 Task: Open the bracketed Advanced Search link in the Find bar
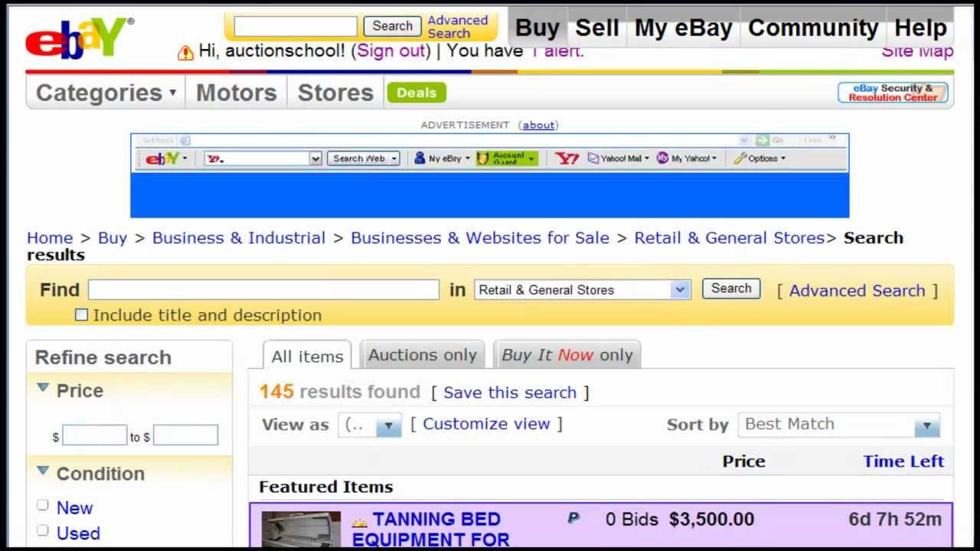pos(857,290)
